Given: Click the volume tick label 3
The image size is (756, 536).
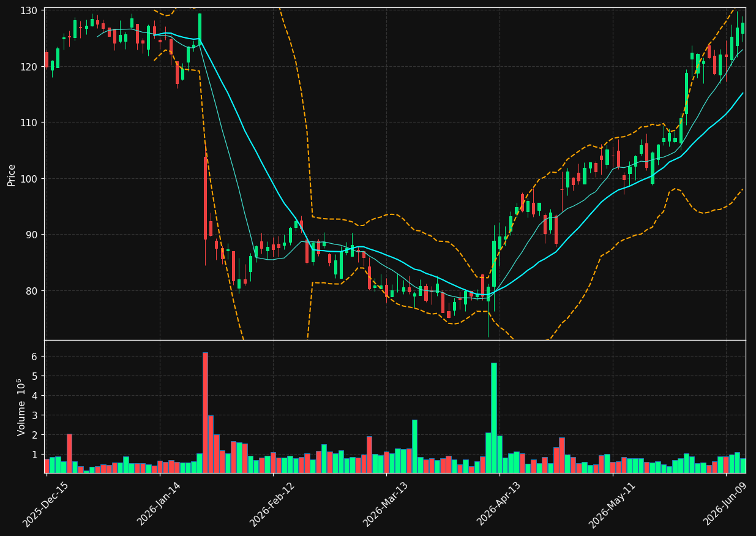Looking at the screenshot, I should 36,415.
